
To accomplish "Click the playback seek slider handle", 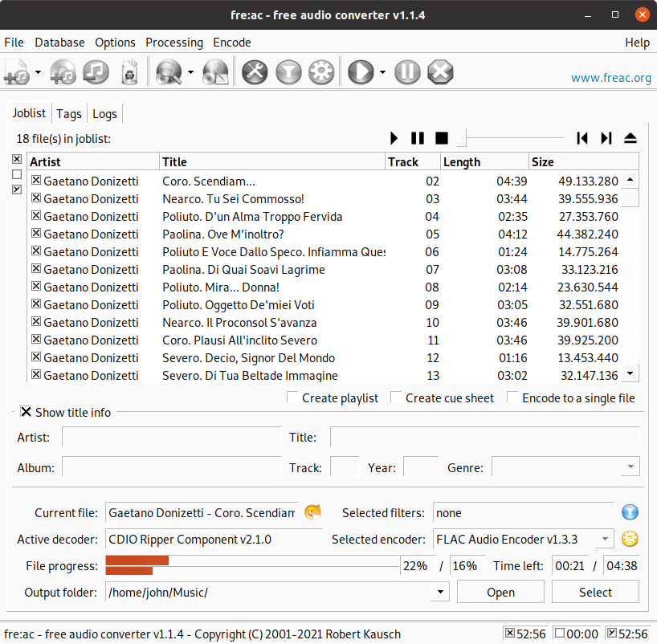I will 462,138.
